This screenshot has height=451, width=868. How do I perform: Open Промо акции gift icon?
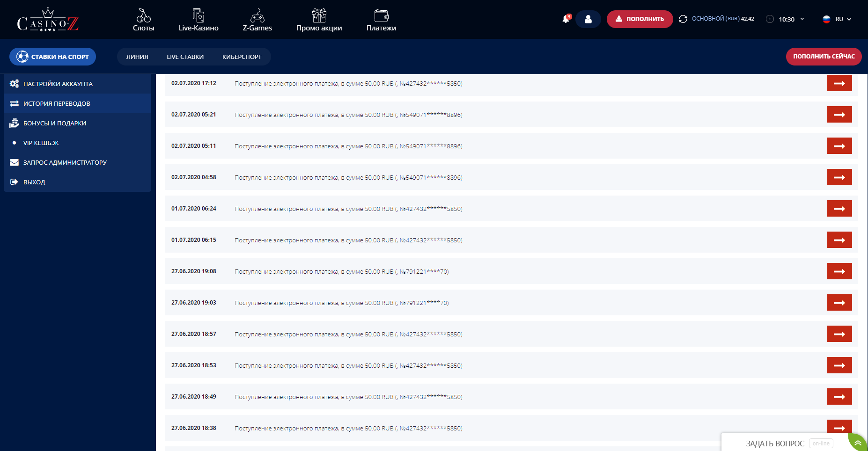tap(319, 15)
